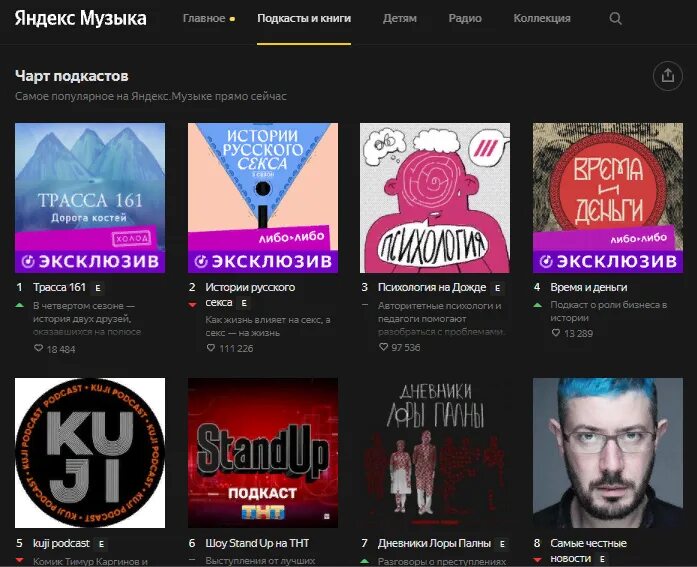The image size is (697, 567).
Task: Click KUJI podcast round logo cover
Action: point(90,453)
